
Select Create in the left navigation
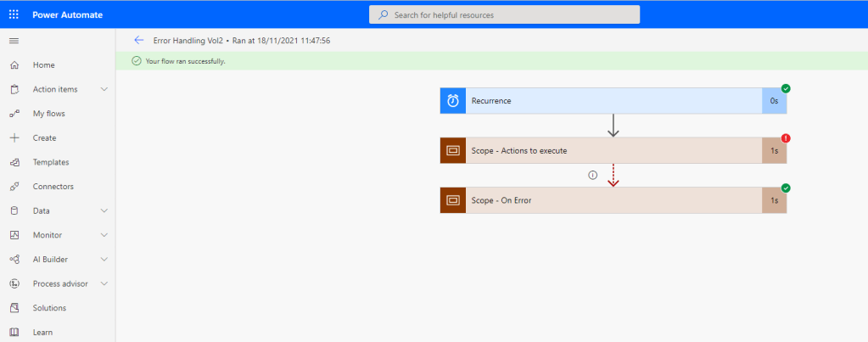pyautogui.click(x=44, y=137)
